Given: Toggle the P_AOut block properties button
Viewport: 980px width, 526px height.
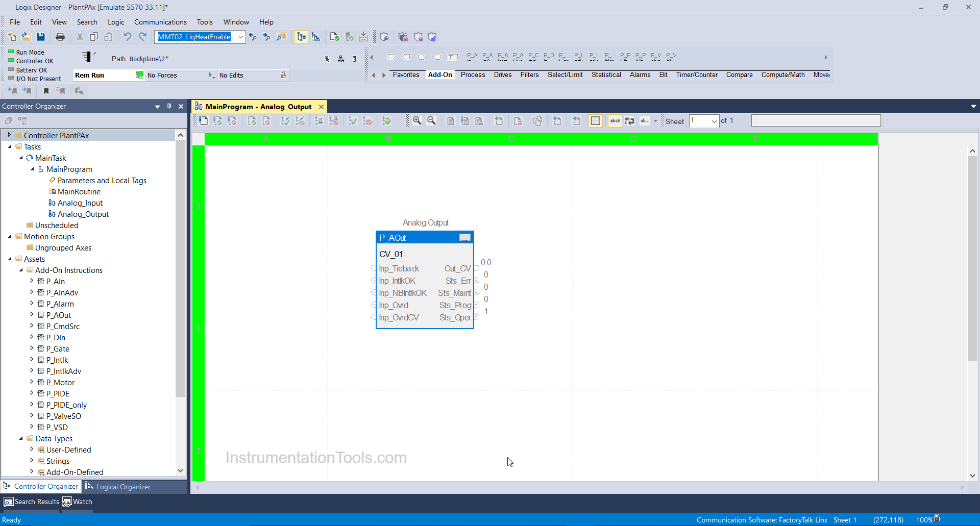Looking at the screenshot, I should pos(465,237).
